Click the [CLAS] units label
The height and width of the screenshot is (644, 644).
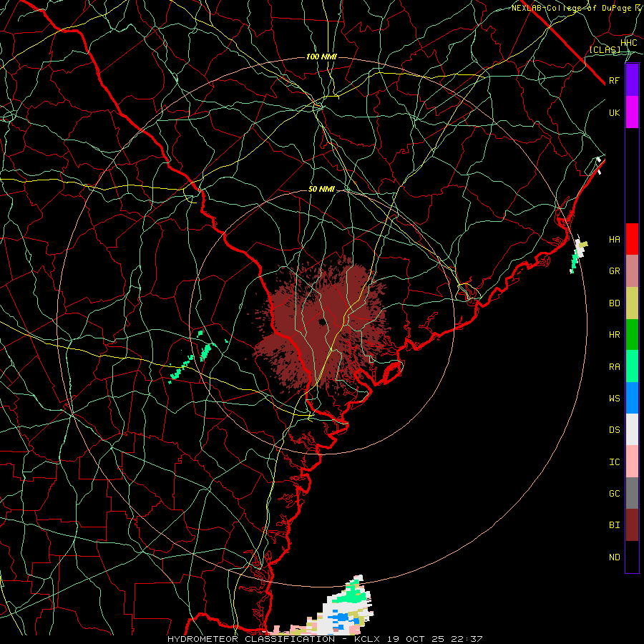point(605,49)
